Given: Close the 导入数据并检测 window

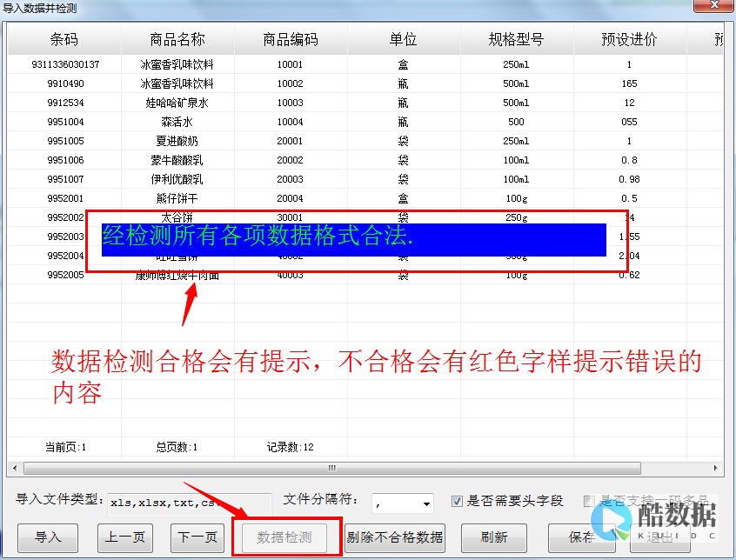Looking at the screenshot, I should pyautogui.click(x=714, y=5).
